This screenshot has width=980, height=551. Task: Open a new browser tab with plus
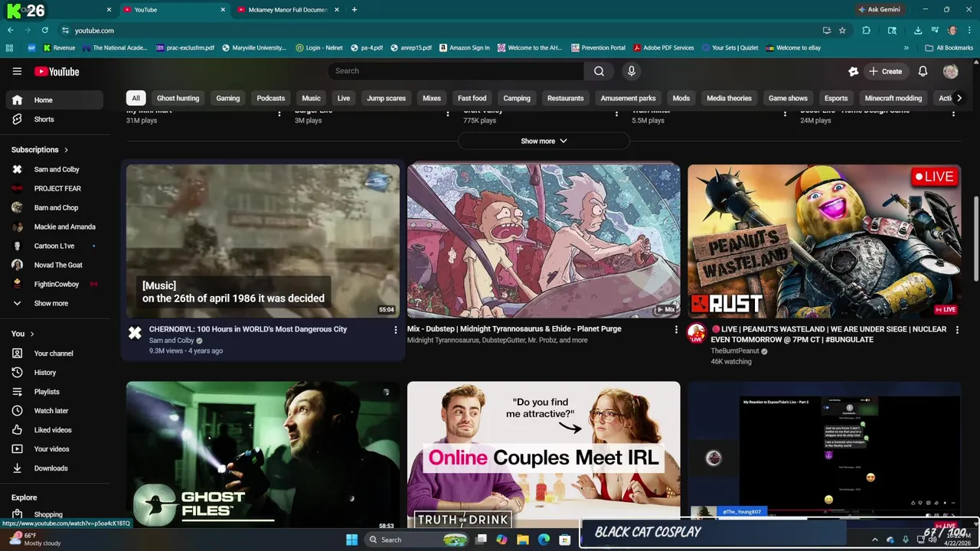click(x=354, y=10)
